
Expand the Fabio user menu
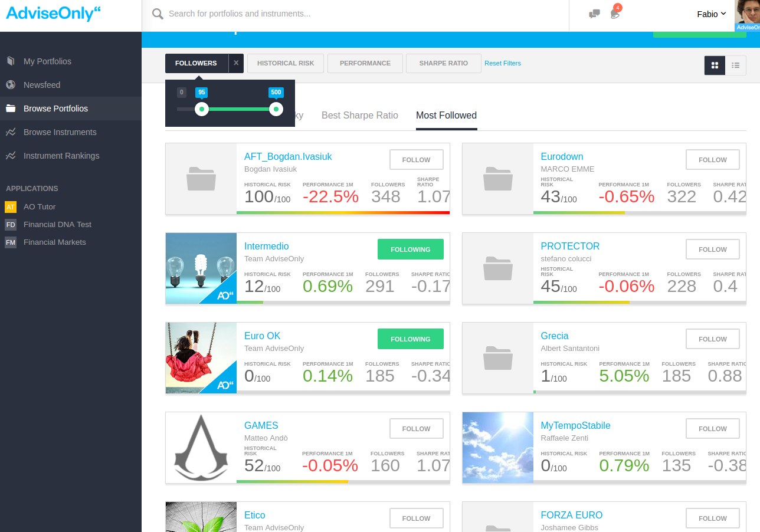click(711, 14)
